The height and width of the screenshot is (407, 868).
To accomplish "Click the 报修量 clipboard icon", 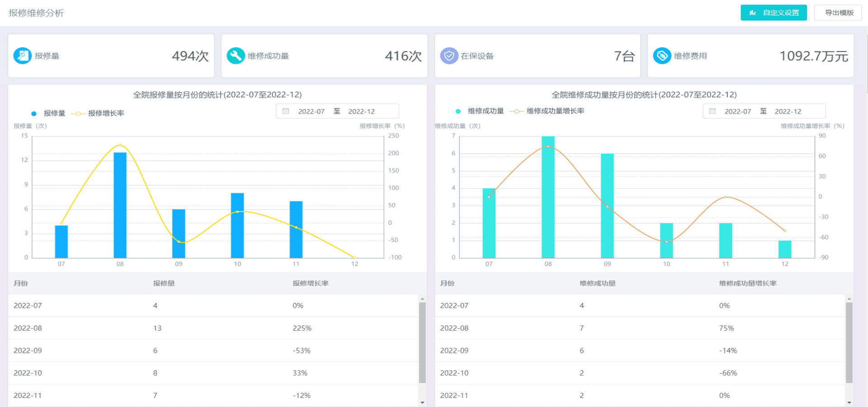I will [22, 56].
